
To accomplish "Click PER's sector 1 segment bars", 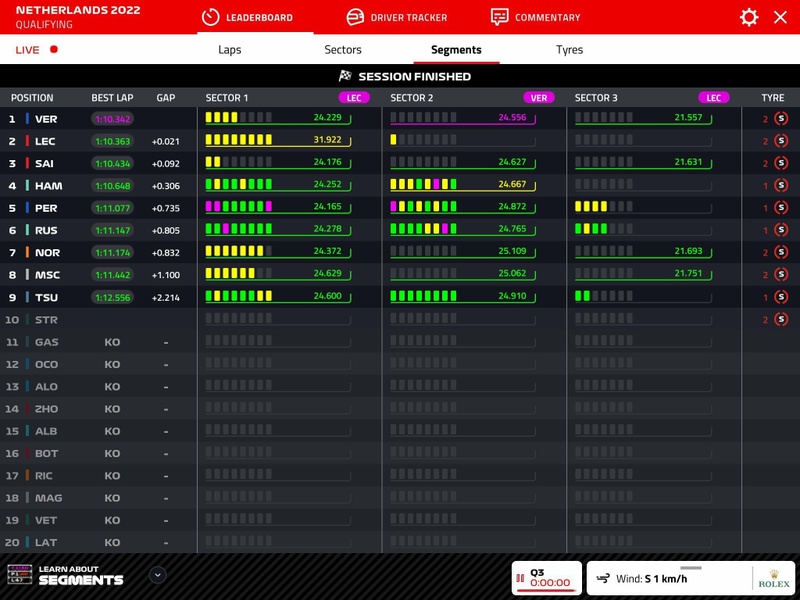I will point(239,206).
